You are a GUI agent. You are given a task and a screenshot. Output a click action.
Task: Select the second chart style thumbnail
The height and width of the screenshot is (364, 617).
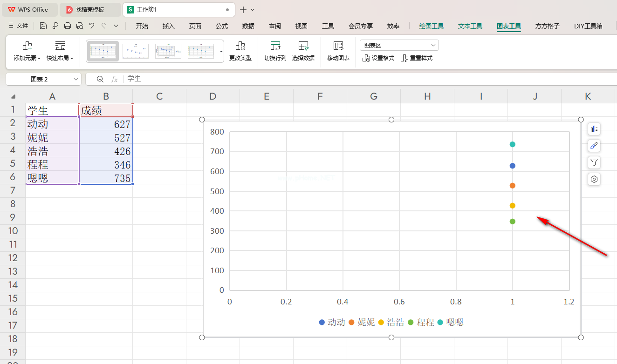136,51
